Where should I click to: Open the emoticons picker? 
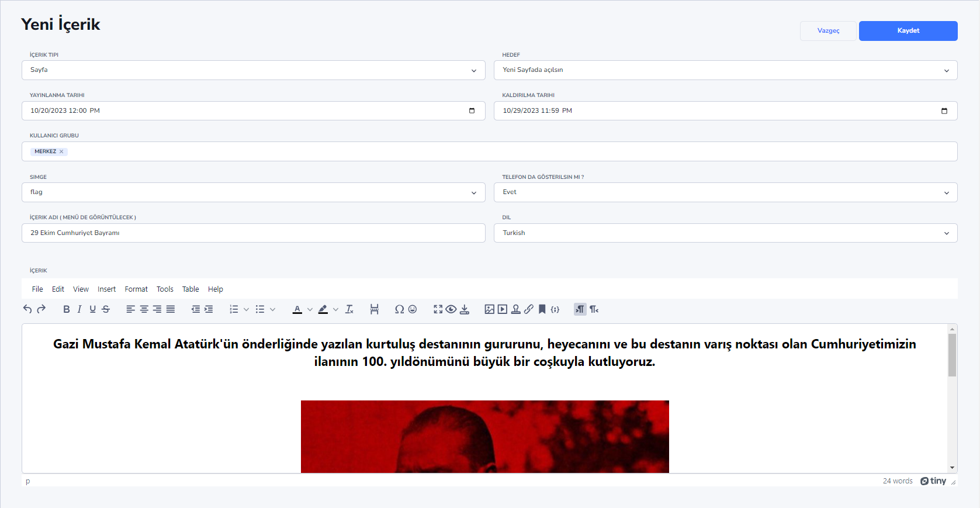413,309
